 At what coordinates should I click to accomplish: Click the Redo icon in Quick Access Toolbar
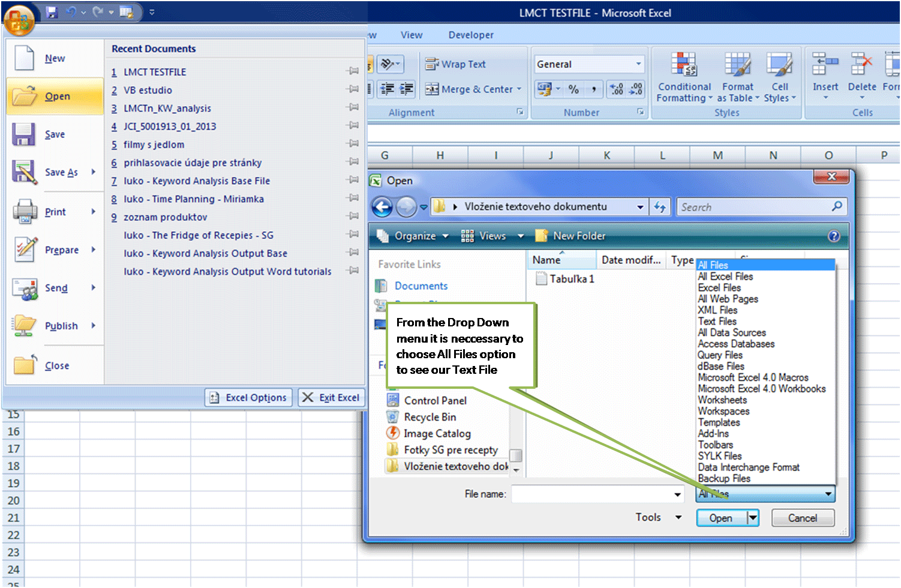pos(98,12)
